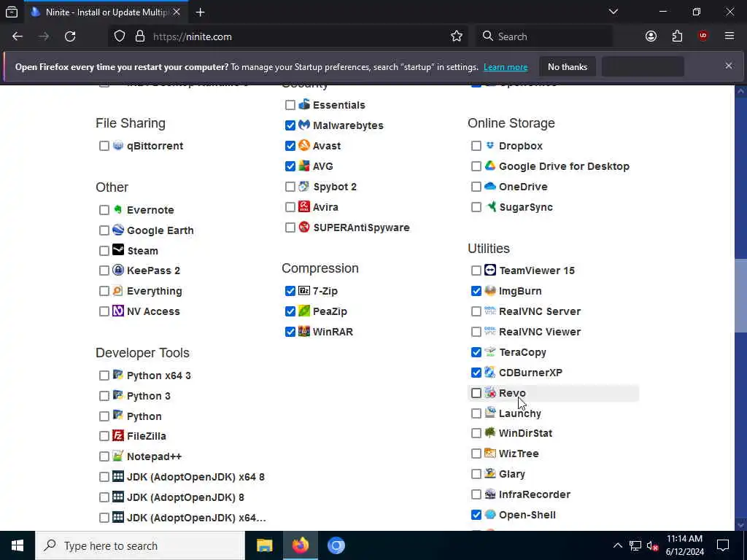Click the Google Drive triangle icon
This screenshot has height=560, width=747.
[x=489, y=166]
